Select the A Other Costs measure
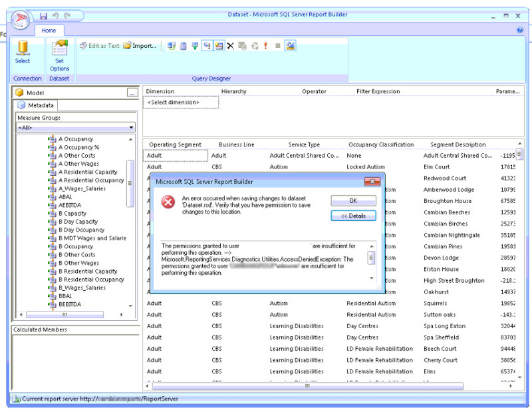Image resolution: width=532 pixels, height=412 pixels. click(x=77, y=155)
